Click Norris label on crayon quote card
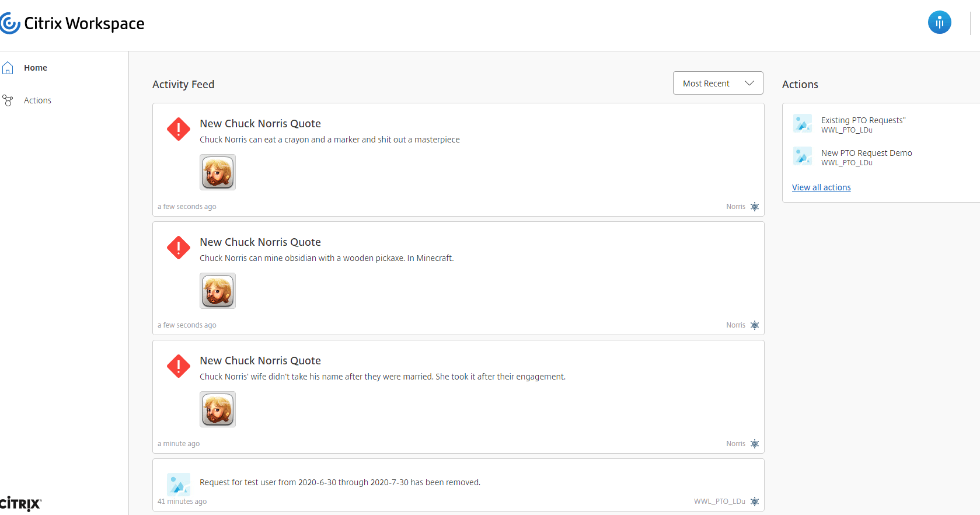Image resolution: width=980 pixels, height=515 pixels. tap(735, 207)
